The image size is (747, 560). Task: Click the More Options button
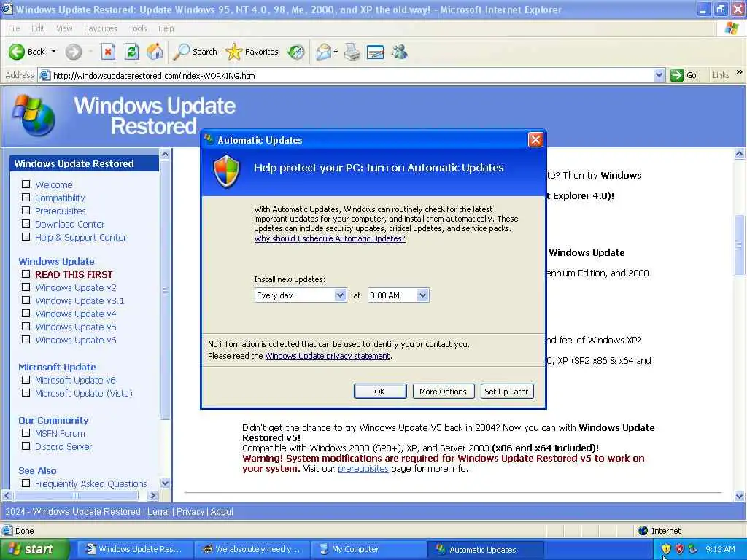click(443, 392)
